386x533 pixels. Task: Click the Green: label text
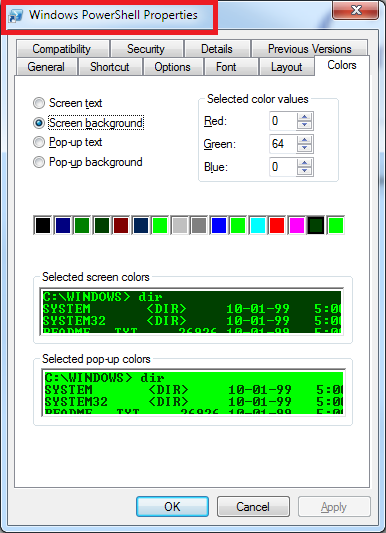tap(220, 144)
